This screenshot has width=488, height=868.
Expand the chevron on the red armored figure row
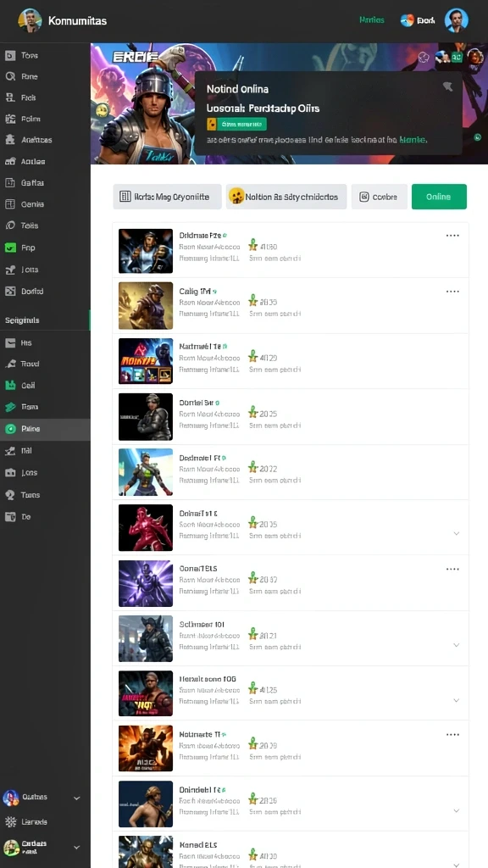[x=457, y=533]
